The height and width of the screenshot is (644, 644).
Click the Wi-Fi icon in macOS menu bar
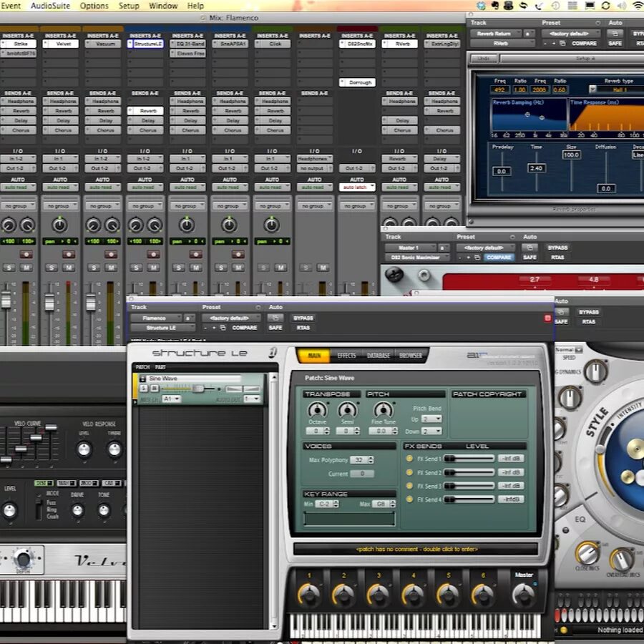click(x=637, y=6)
